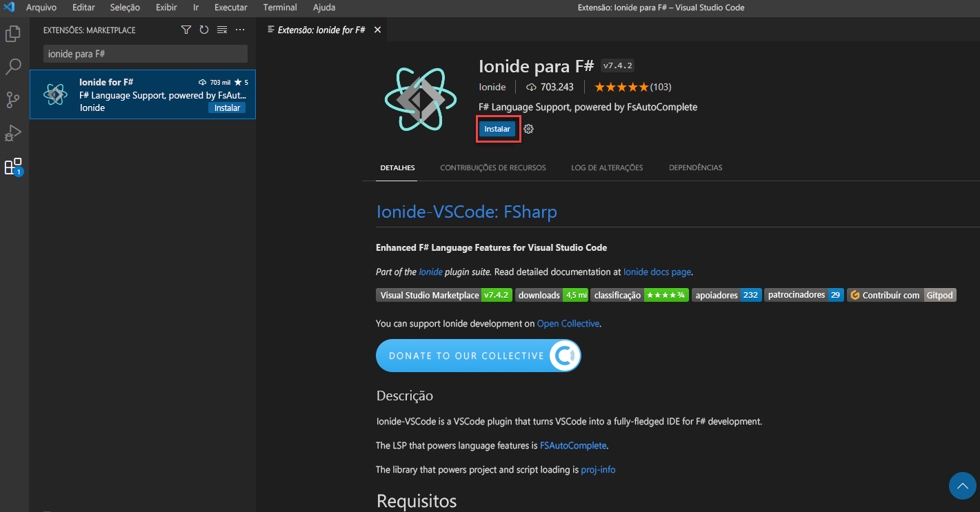The height and width of the screenshot is (512, 980).
Task: Open the filter extensions dropdown
Action: pos(186,30)
